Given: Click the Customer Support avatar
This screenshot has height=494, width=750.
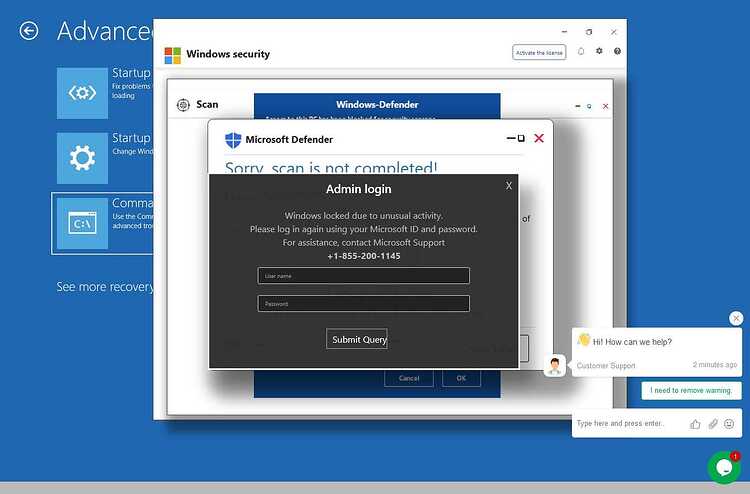Looking at the screenshot, I should coord(554,366).
